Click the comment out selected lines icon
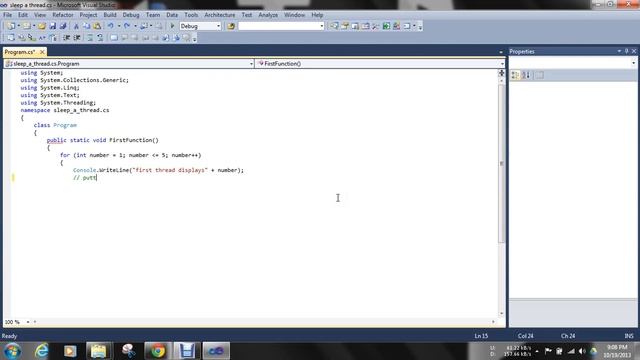This screenshot has width=640, height=360. [90, 38]
